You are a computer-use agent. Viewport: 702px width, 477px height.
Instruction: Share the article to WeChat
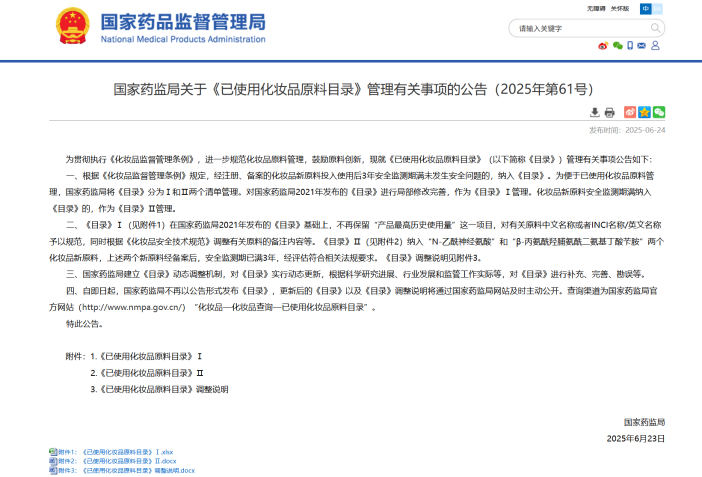659,112
